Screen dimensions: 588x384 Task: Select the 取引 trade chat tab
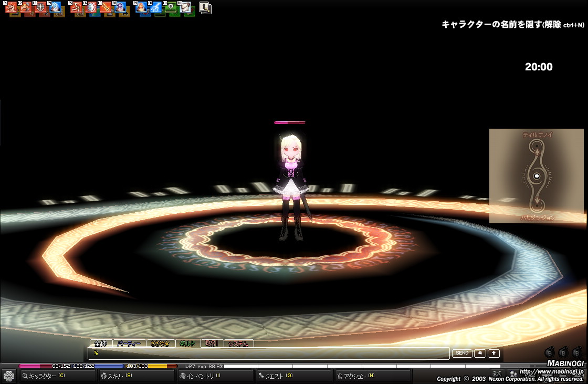212,344
